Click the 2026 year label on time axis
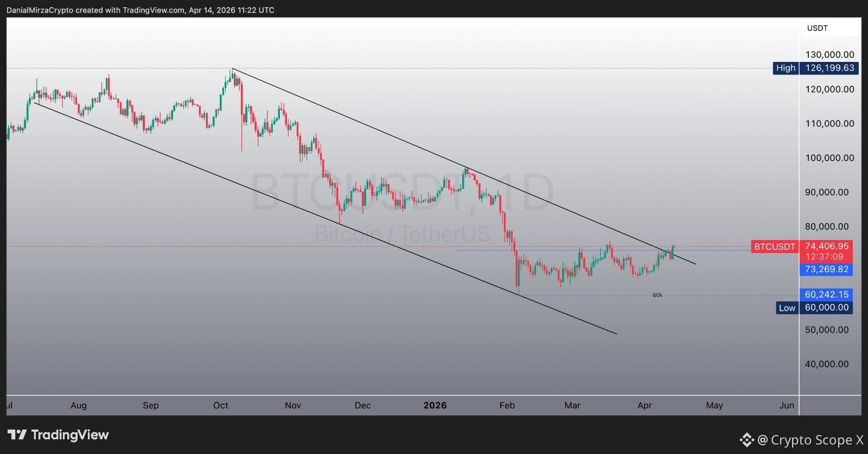The width and height of the screenshot is (868, 454). (x=435, y=405)
